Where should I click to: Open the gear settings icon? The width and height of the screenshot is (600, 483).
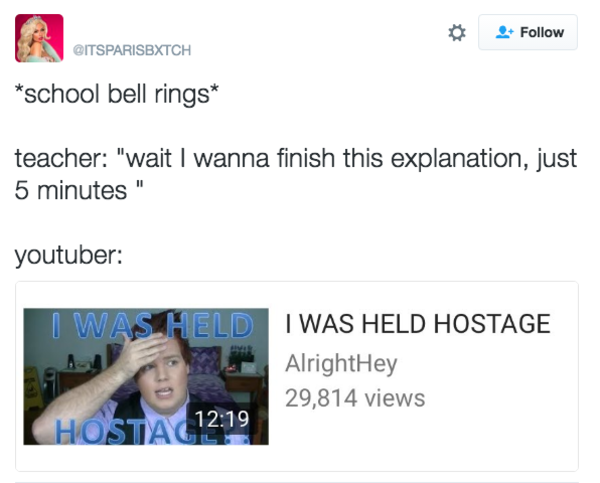(x=457, y=33)
